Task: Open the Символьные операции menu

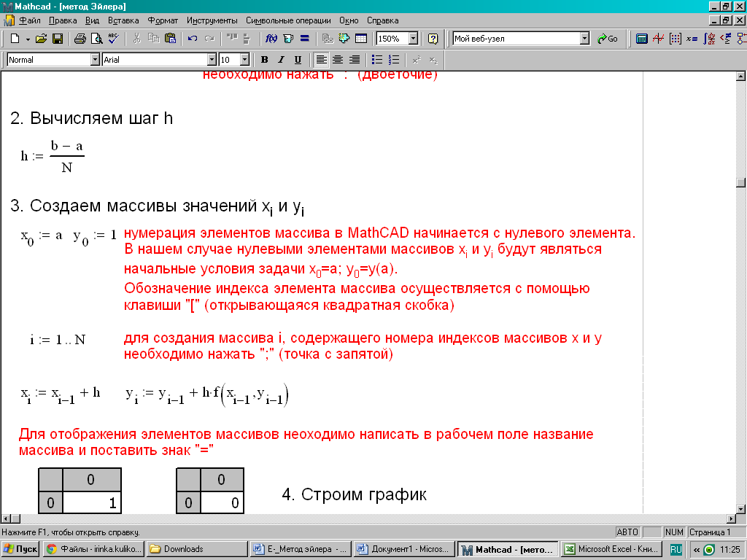Action: [x=288, y=20]
